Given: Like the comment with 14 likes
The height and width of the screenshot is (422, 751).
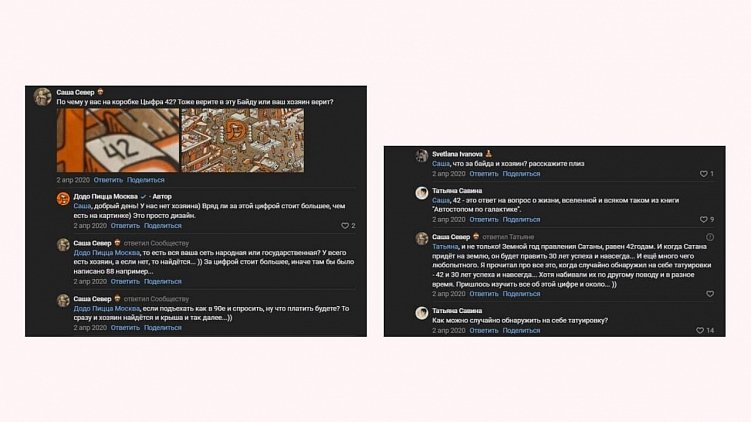Looking at the screenshot, I should (x=698, y=330).
